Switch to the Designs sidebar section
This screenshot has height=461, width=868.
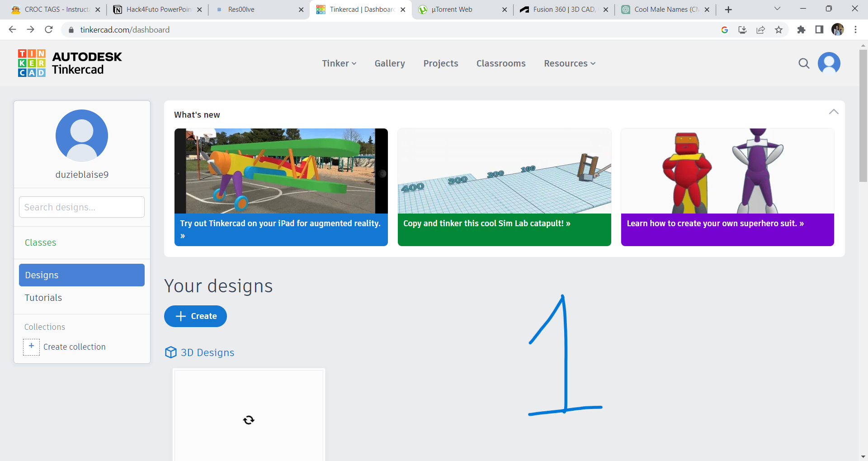pos(81,275)
